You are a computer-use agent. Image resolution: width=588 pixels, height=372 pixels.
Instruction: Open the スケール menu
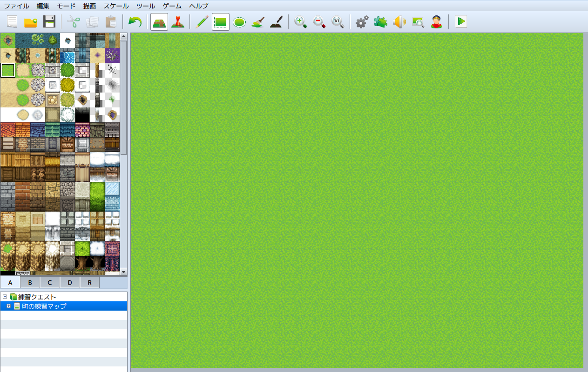(x=116, y=6)
